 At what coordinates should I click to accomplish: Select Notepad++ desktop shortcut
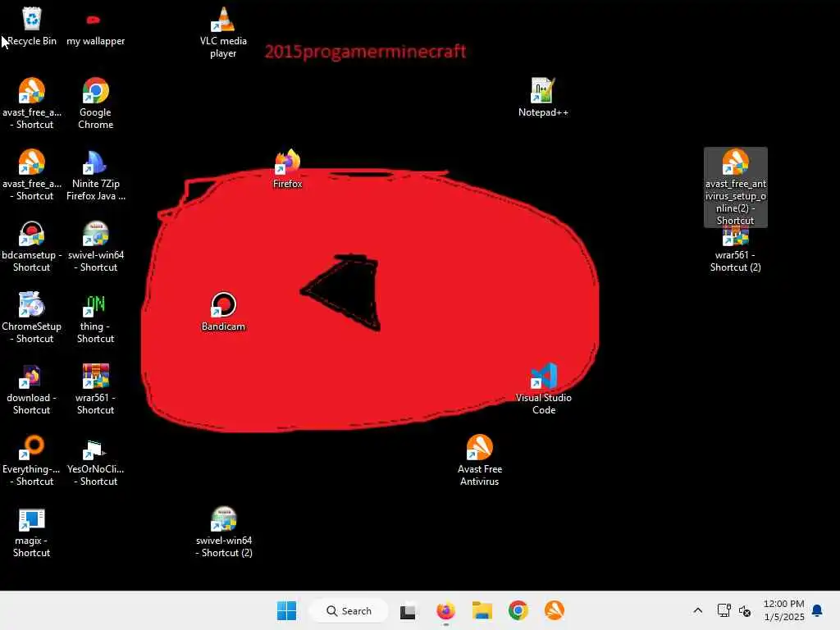(x=543, y=97)
